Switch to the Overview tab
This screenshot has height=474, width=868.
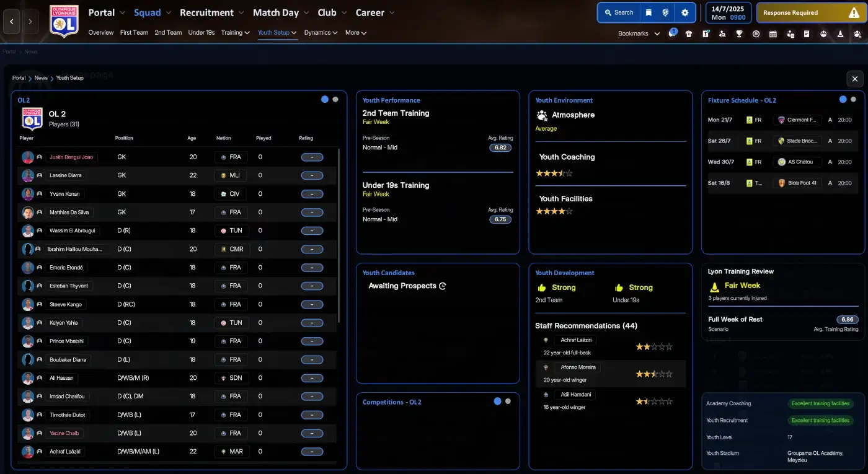(101, 32)
